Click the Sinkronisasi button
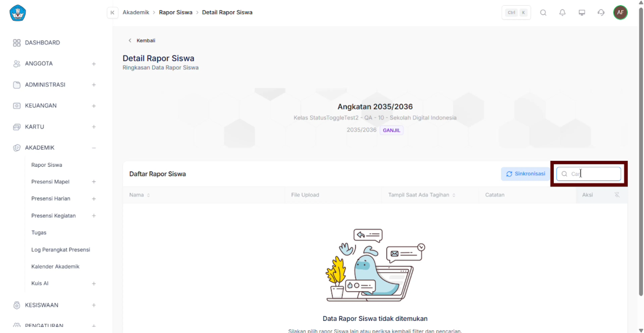Screen dimensions: 644x333 pos(525,174)
